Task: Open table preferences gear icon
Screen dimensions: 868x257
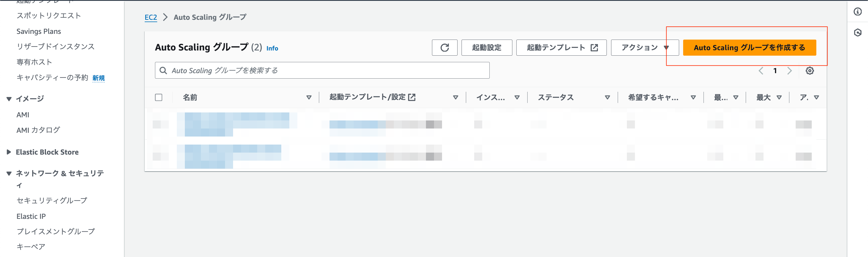Action: (810, 70)
